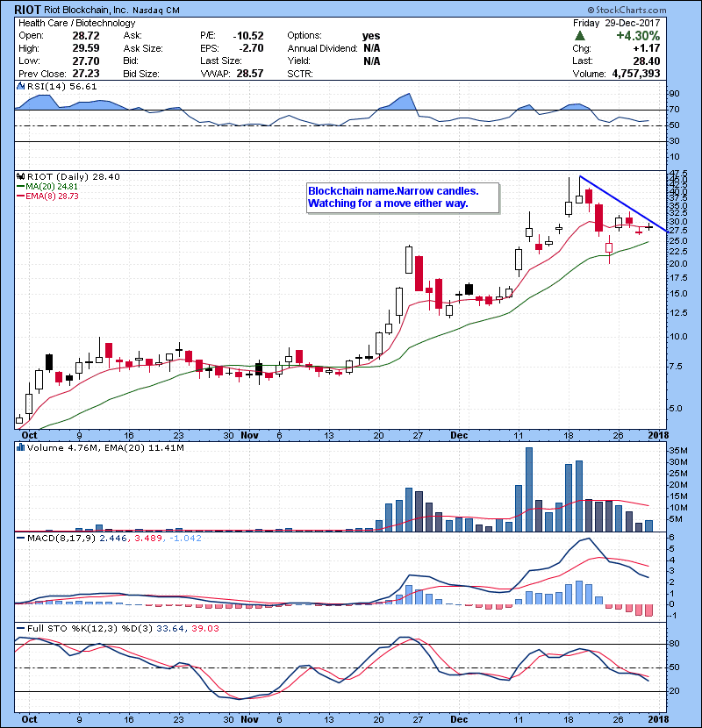The width and height of the screenshot is (702, 728).
Task: Click the Low value 27.70
Action: click(86, 61)
